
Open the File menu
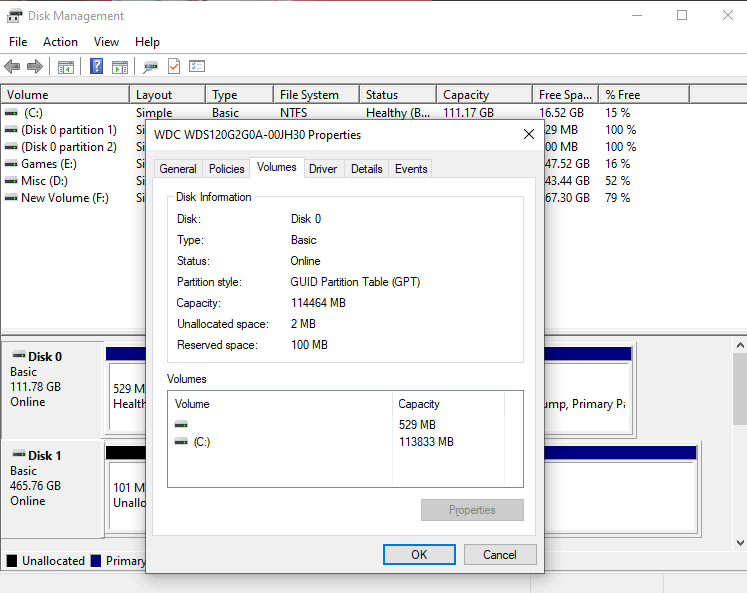pyautogui.click(x=18, y=42)
